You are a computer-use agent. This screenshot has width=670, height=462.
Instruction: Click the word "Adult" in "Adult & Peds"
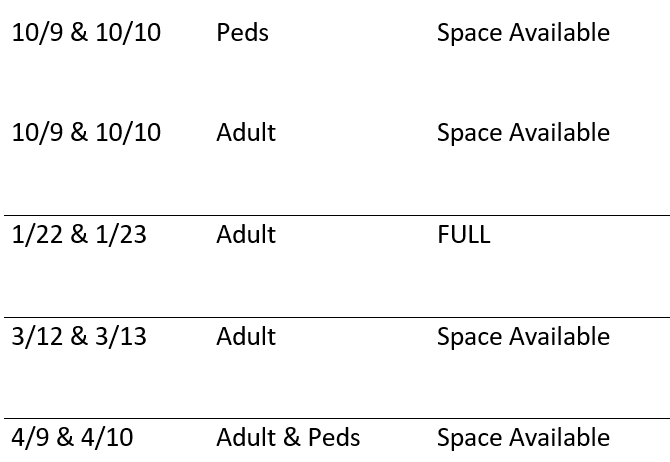(246, 438)
